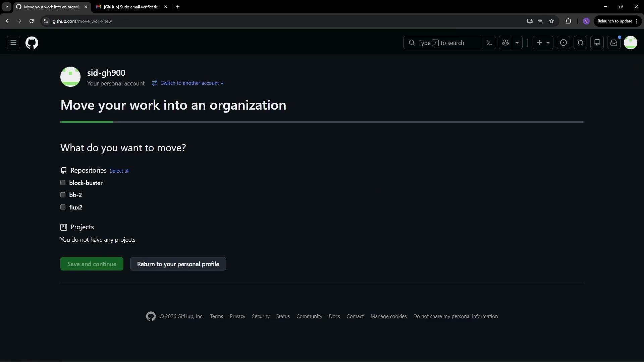This screenshot has height=362, width=644.
Task: Close the Move your work tab
Action: pyautogui.click(x=86, y=7)
